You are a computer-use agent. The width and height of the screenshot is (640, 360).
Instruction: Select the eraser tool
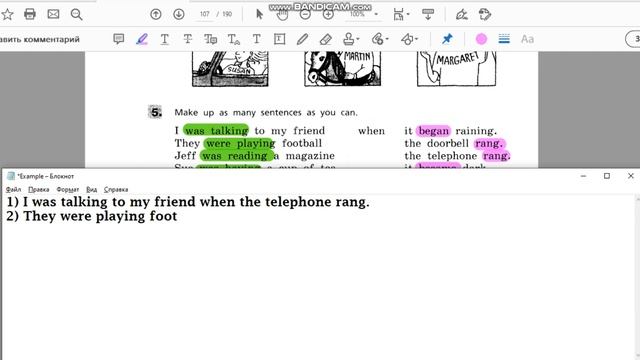[325, 39]
